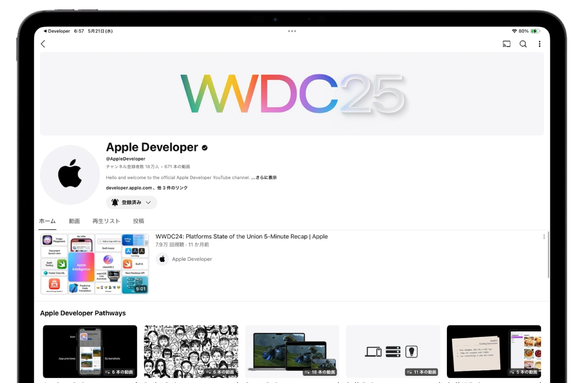
Task: Open WWDC24 Platforms State of the Union title
Action: coord(242,237)
